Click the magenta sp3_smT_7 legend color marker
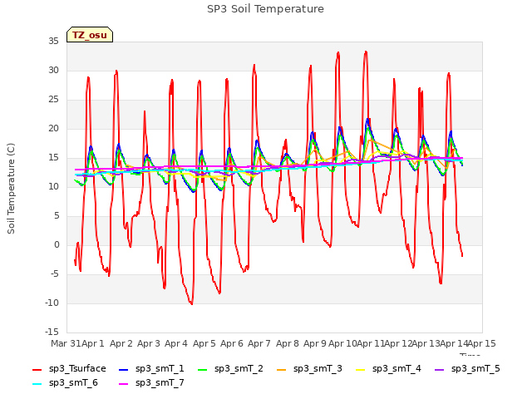532x399 pixels. pyautogui.click(x=124, y=384)
